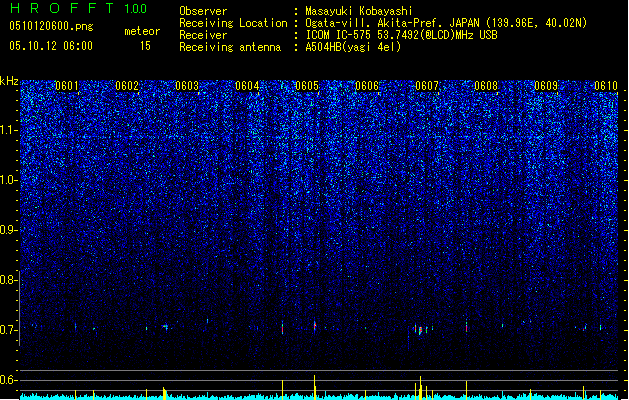The height and width of the screenshot is (400, 629).
Task: Click the 0605 time marker
Action: [307, 86]
